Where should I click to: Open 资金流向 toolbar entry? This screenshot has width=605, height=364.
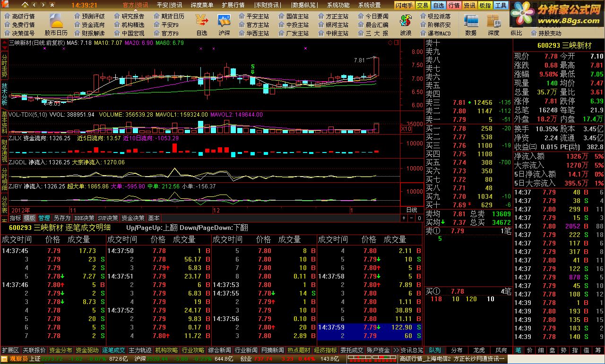pyautogui.click(x=90, y=25)
